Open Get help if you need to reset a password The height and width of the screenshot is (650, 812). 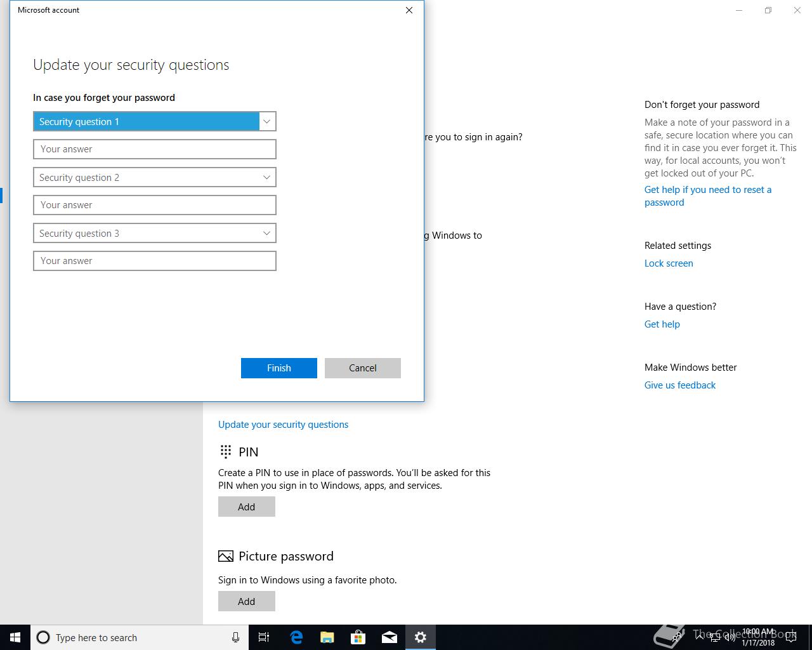pyautogui.click(x=708, y=196)
